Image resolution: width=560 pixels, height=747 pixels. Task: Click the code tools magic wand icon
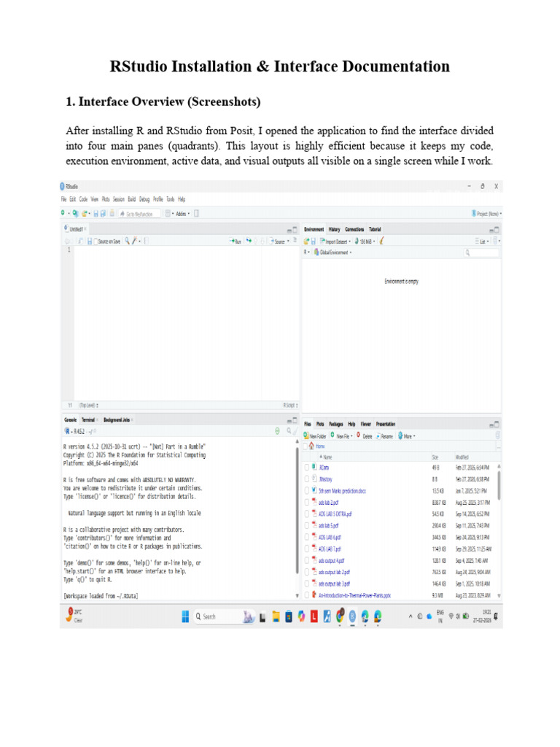[x=135, y=241]
